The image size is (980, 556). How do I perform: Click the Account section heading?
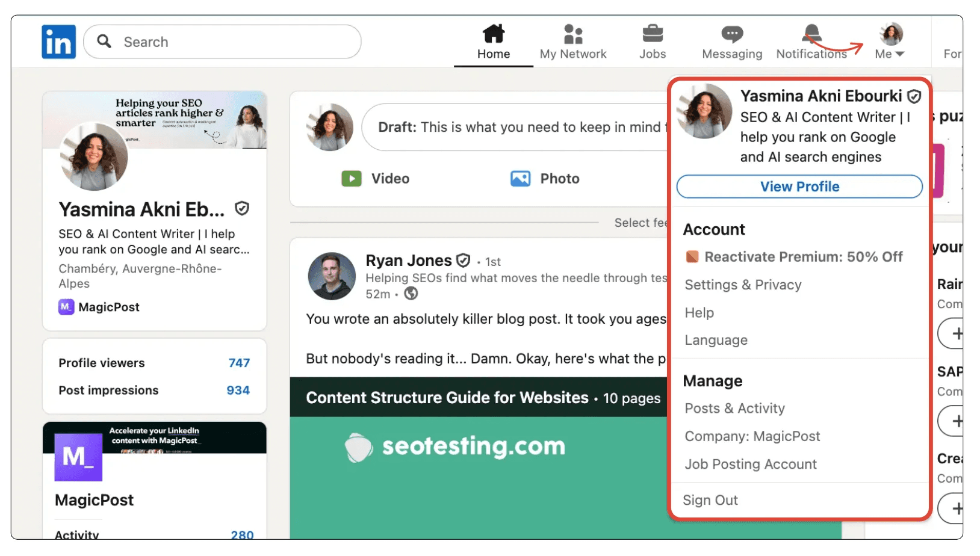714,229
